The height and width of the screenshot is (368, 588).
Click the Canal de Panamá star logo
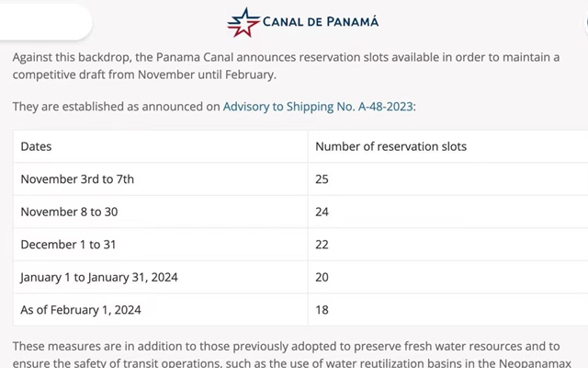[x=243, y=21]
